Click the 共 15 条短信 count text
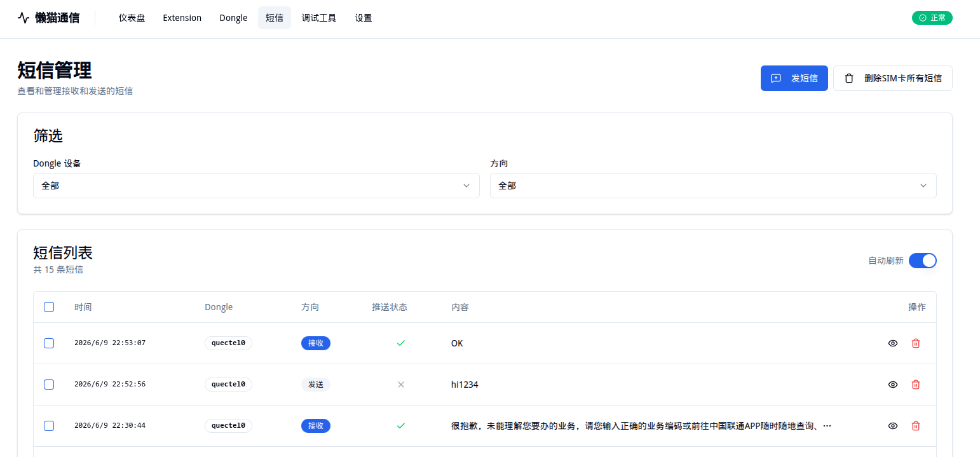This screenshot has width=980, height=457. (x=58, y=269)
